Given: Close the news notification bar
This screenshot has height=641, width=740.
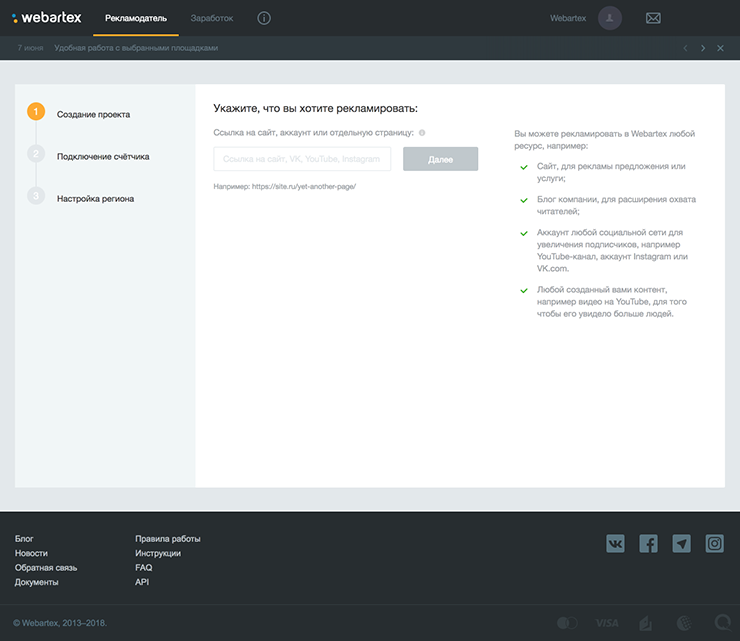Looking at the screenshot, I should [720, 48].
